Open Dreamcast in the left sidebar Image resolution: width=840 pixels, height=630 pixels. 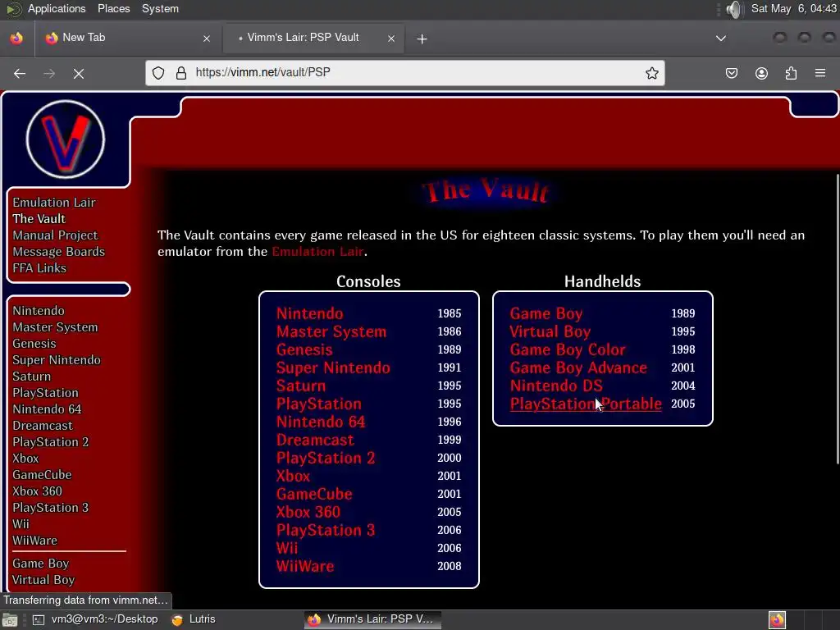tap(43, 426)
